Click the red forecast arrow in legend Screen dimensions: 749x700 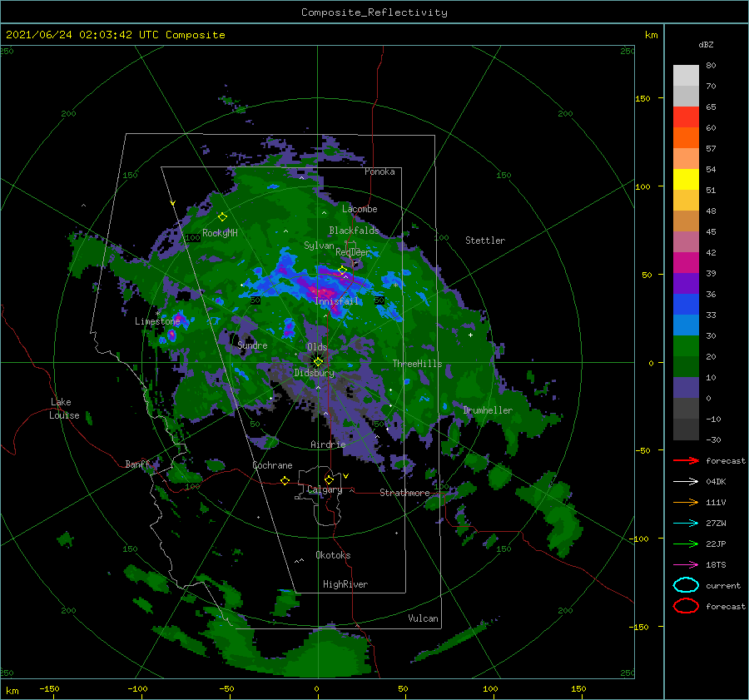686,460
